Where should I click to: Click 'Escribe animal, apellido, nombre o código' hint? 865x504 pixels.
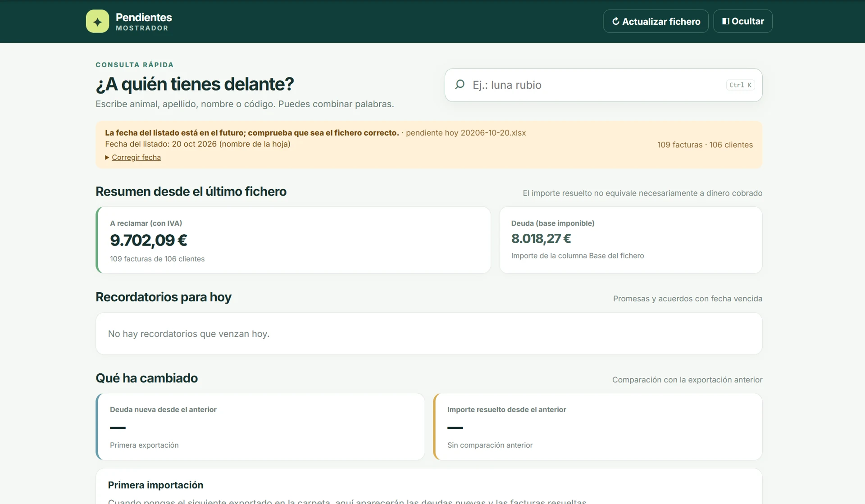[245, 104]
